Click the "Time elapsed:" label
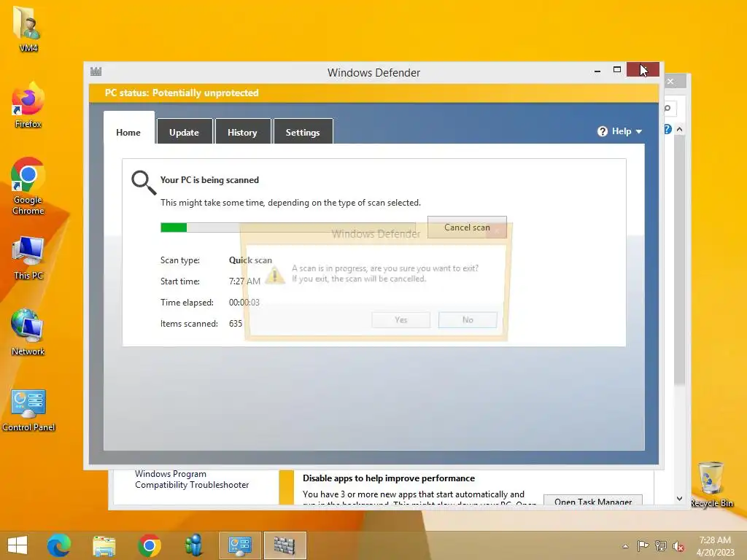 [187, 303]
